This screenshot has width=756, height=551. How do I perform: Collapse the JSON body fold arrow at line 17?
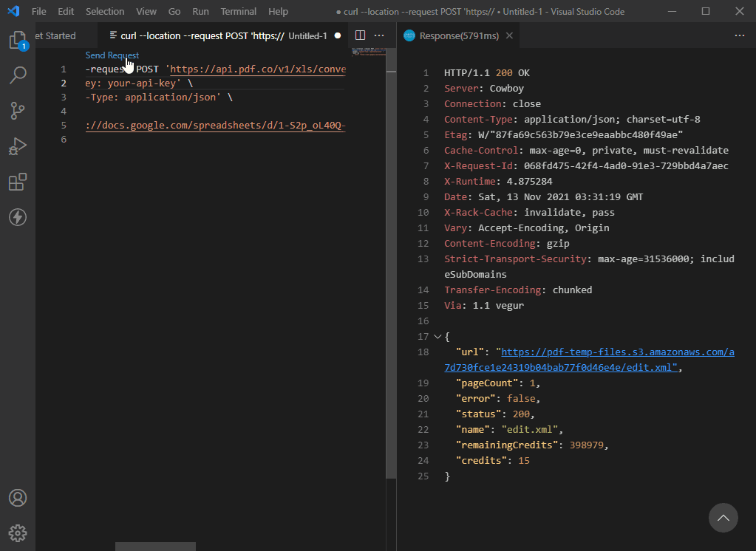437,337
